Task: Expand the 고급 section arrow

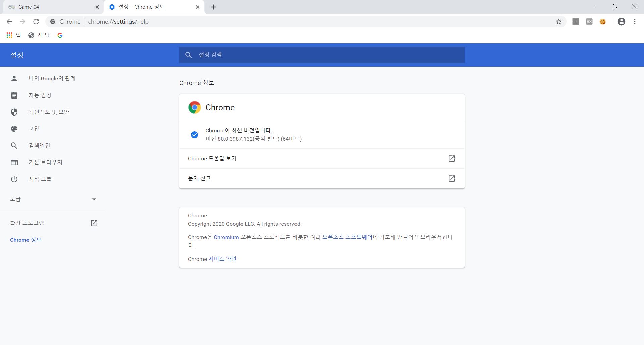Action: (x=94, y=199)
